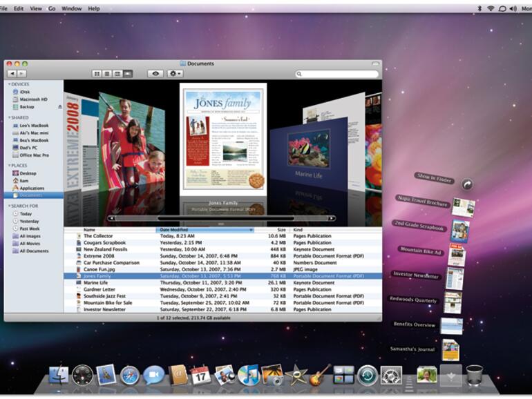The width and height of the screenshot is (532, 399).
Task: Click the Cover Flow scrollbar thumb
Action: 226,218
